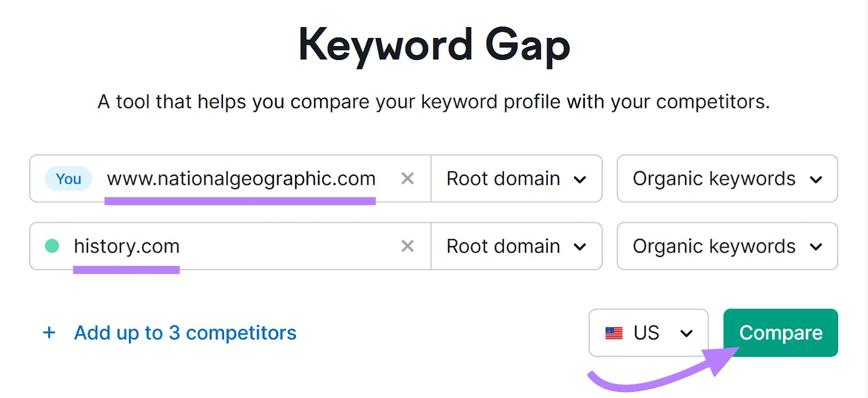Clear history.com using the X icon

click(x=407, y=246)
